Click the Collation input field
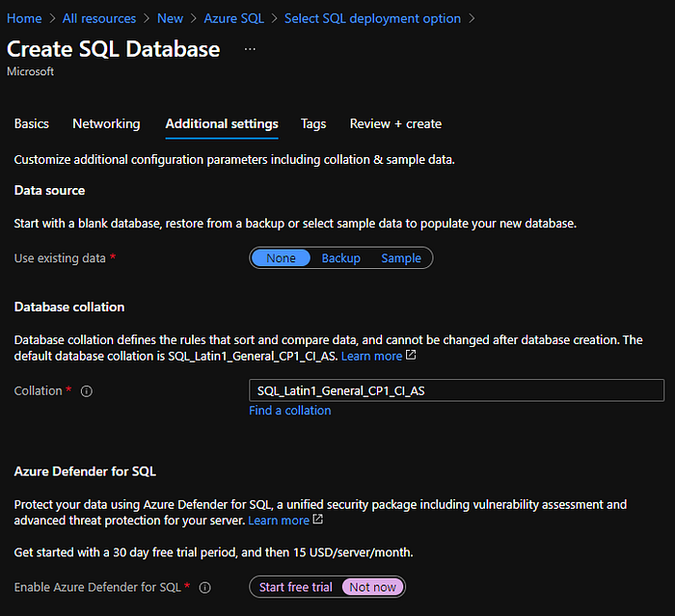Screen dimensions: 675x616 [x=456, y=390]
